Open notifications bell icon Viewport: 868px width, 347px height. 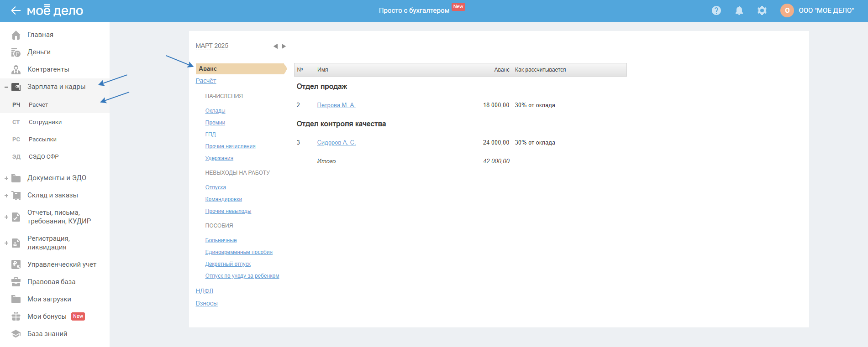pyautogui.click(x=739, y=10)
